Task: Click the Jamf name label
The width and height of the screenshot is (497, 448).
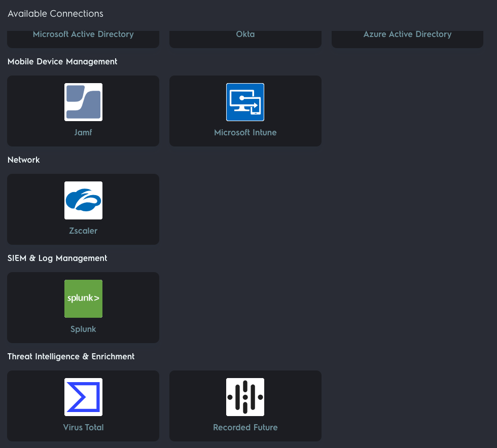Action: (x=83, y=132)
